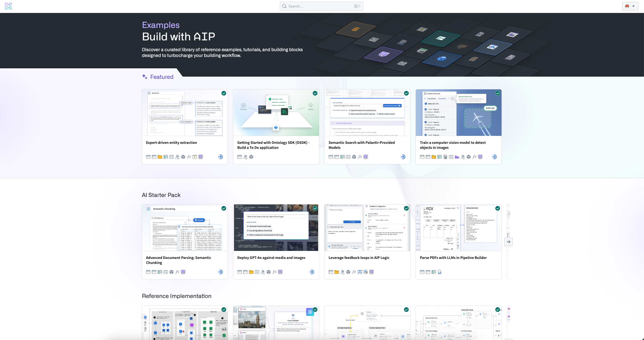The height and width of the screenshot is (340, 644).
Task: Open the user account dropdown at top right
Action: (630, 6)
